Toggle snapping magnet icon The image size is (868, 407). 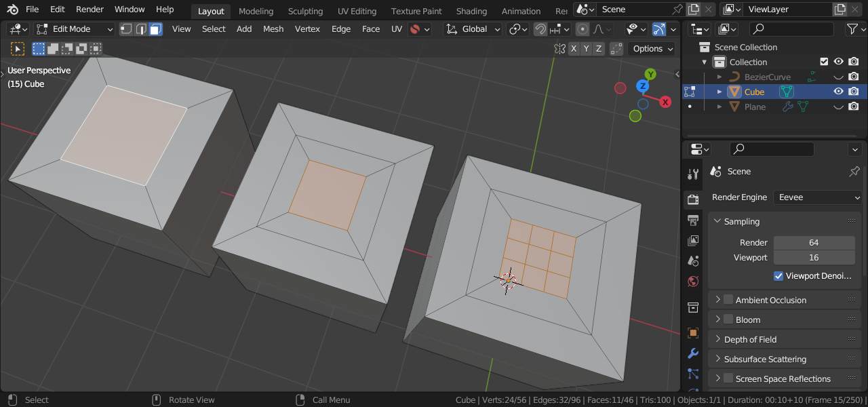pyautogui.click(x=540, y=29)
